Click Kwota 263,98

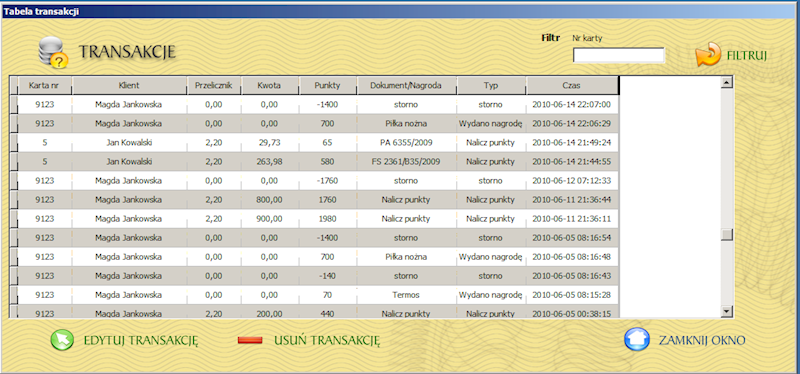click(268, 162)
